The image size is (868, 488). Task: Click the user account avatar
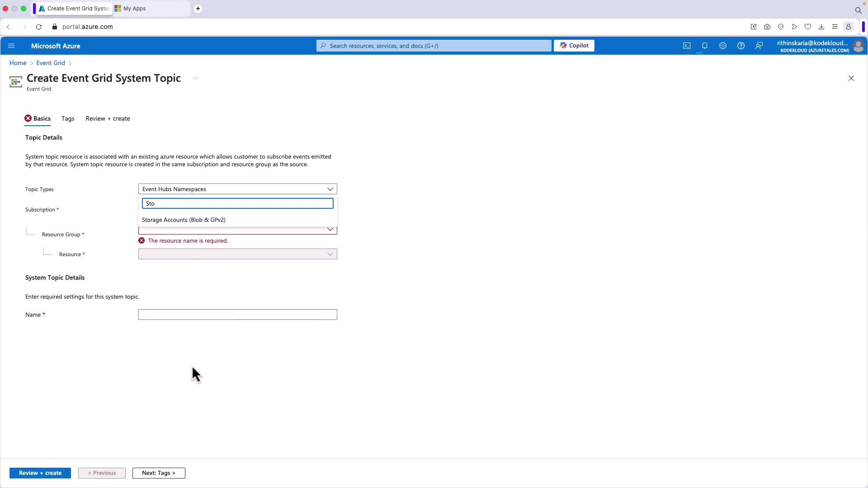tap(858, 46)
